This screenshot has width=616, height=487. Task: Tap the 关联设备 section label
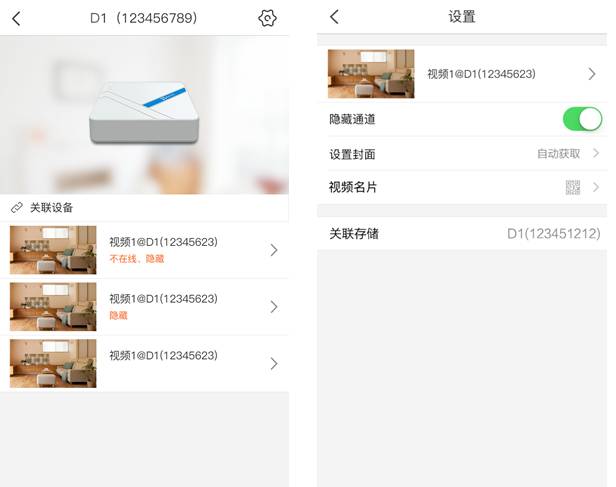tap(51, 208)
